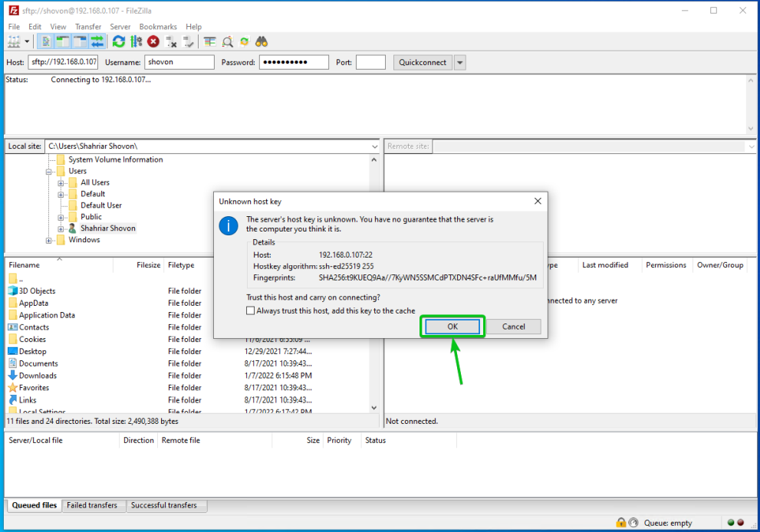
Task: Click the encryption lock status icon
Action: [x=621, y=522]
